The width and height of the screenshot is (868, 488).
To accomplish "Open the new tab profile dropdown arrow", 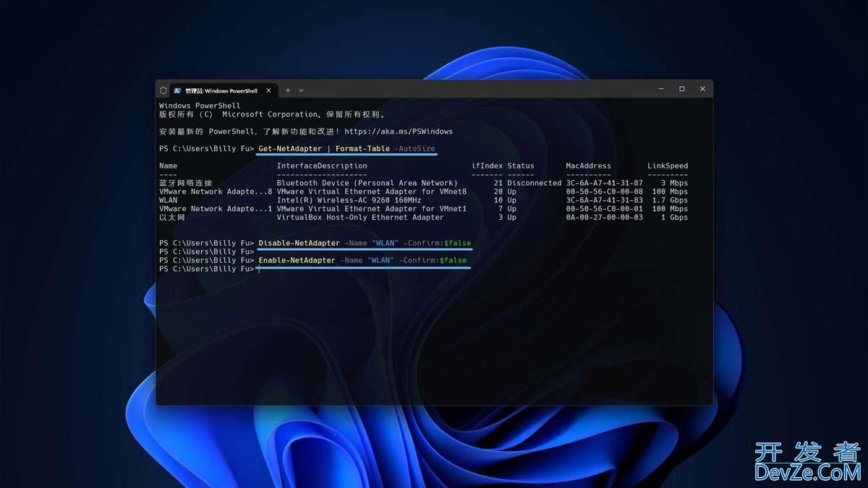I will (301, 90).
